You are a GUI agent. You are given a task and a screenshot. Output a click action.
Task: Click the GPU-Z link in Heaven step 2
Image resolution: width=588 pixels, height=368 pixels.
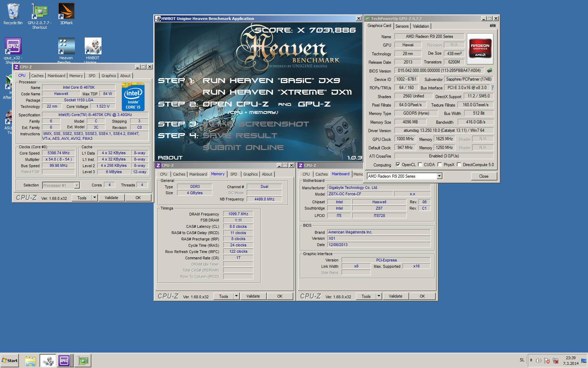point(314,104)
